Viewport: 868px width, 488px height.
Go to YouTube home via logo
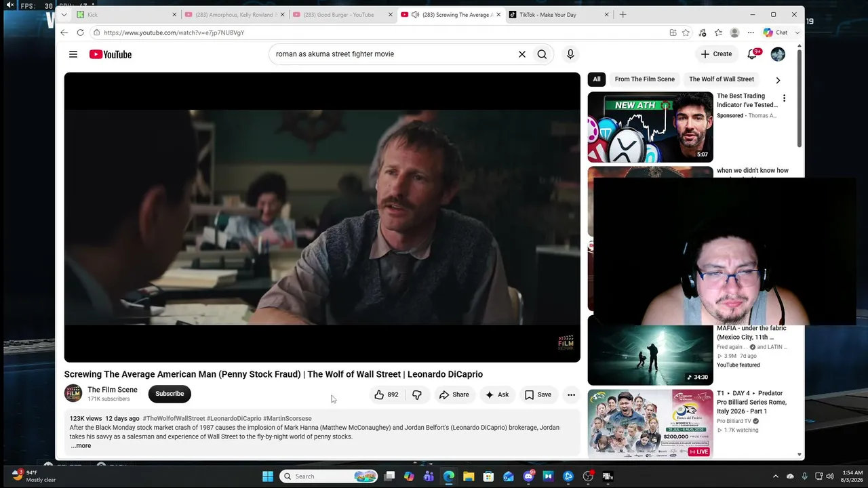[x=111, y=54]
